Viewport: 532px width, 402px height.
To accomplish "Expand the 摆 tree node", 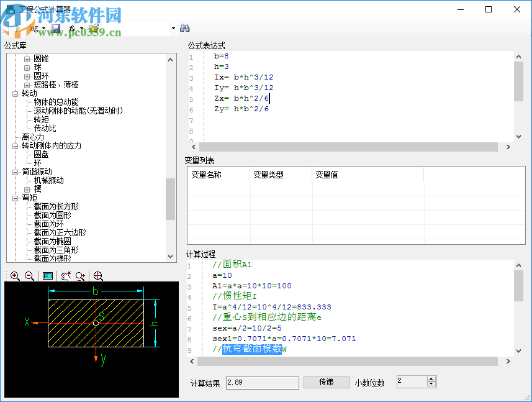I will [27, 190].
